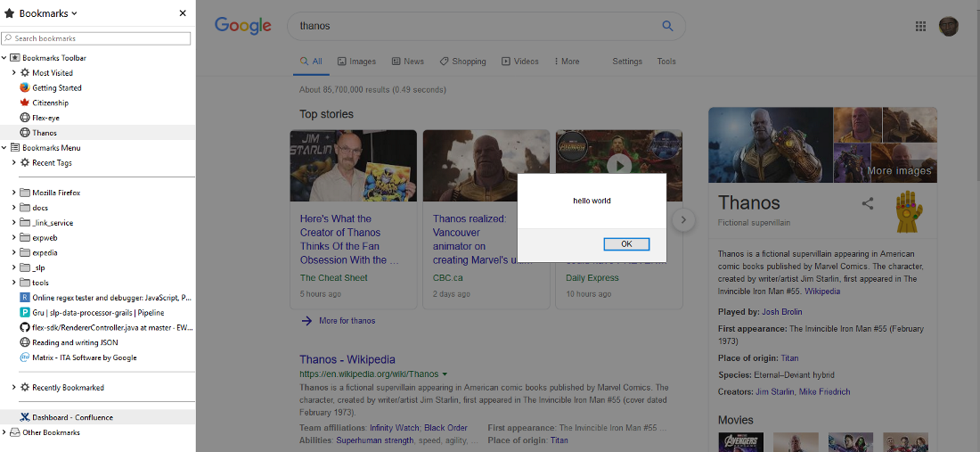This screenshot has height=452, width=980.
Task: Open the Dashboard - Confluence bookmark
Action: click(72, 418)
